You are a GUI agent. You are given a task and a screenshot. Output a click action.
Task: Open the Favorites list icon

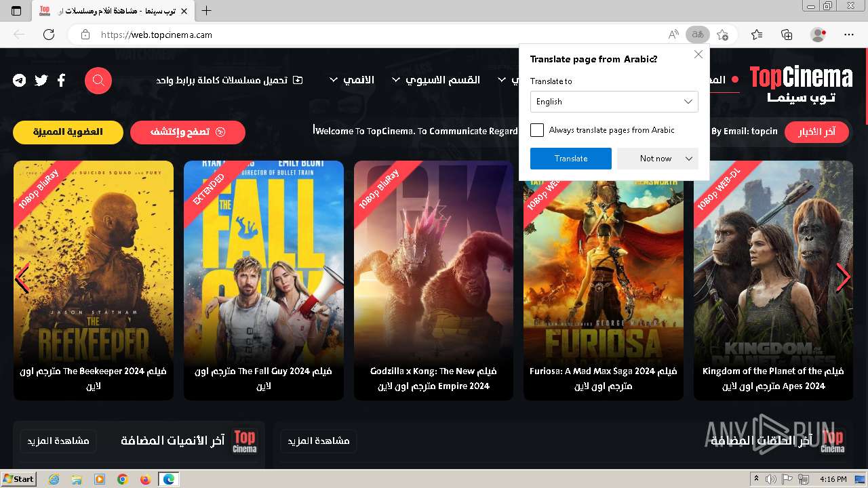click(x=757, y=35)
